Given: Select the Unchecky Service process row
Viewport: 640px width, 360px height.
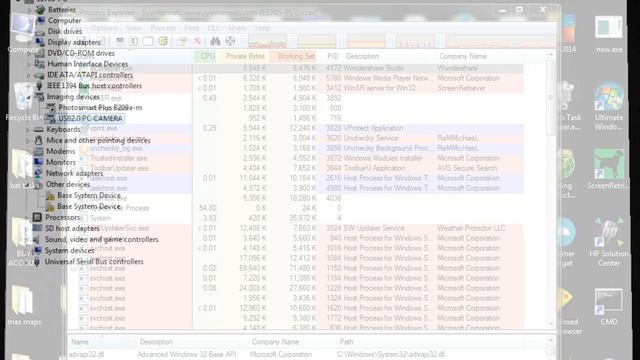Looking at the screenshot, I should point(296,138).
